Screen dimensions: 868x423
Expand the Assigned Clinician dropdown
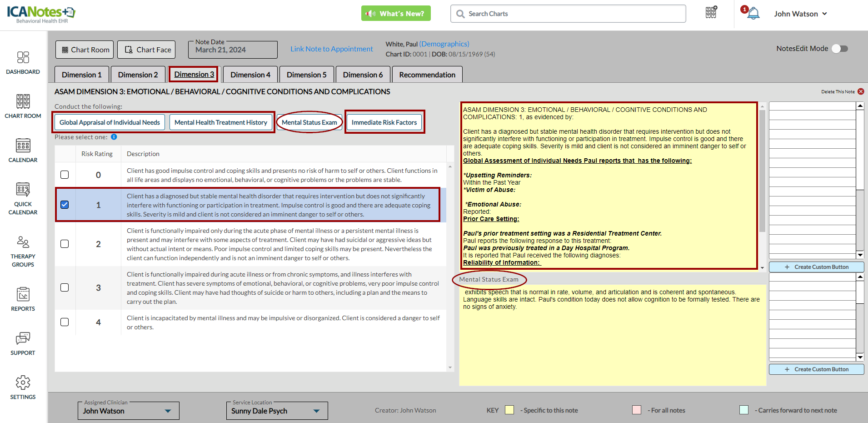click(x=168, y=411)
